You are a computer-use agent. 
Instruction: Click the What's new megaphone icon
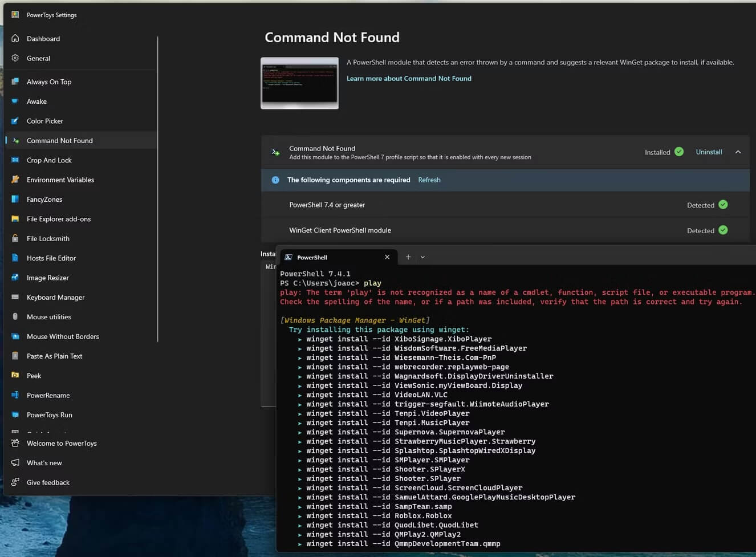15,462
